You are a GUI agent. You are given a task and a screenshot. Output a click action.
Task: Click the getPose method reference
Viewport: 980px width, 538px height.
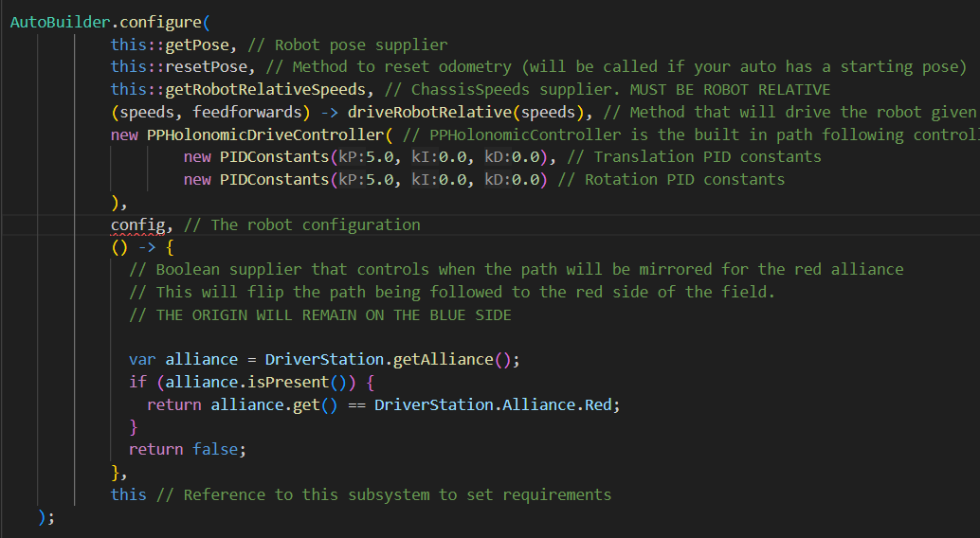pos(197,45)
